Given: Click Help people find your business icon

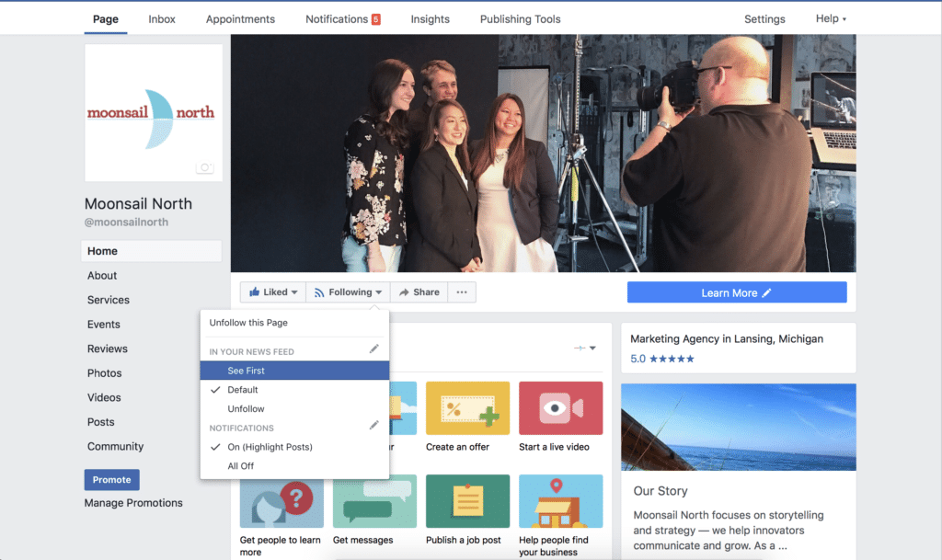Looking at the screenshot, I should click(560, 501).
